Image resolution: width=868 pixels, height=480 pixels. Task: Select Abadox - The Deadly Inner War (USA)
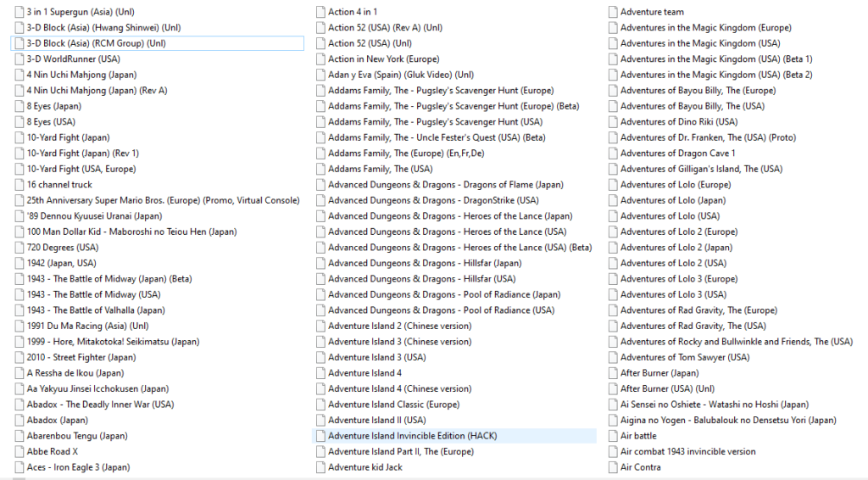100,405
